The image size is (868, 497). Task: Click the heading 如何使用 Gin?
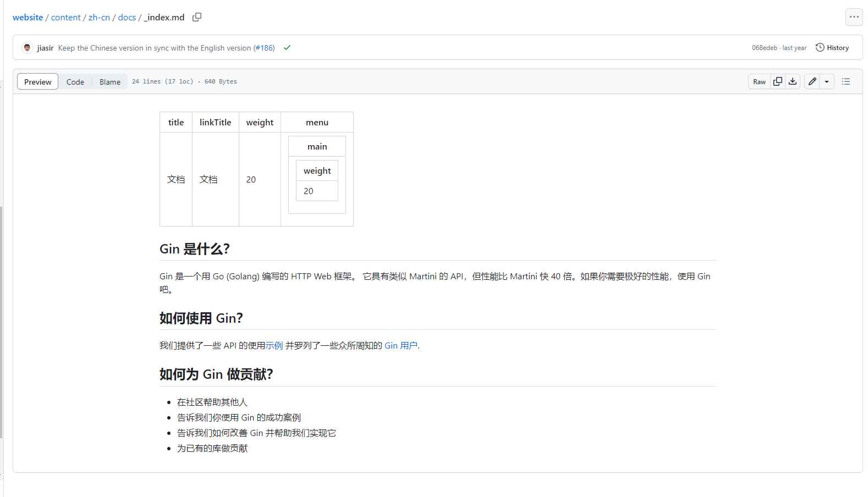click(201, 318)
